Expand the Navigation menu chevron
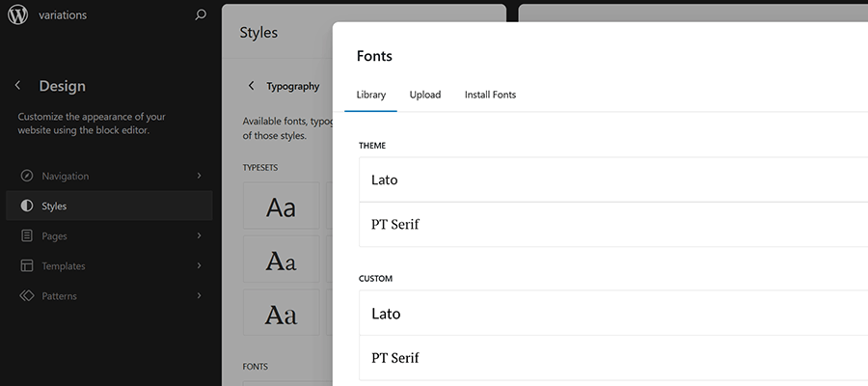The height and width of the screenshot is (386, 868). tap(199, 176)
